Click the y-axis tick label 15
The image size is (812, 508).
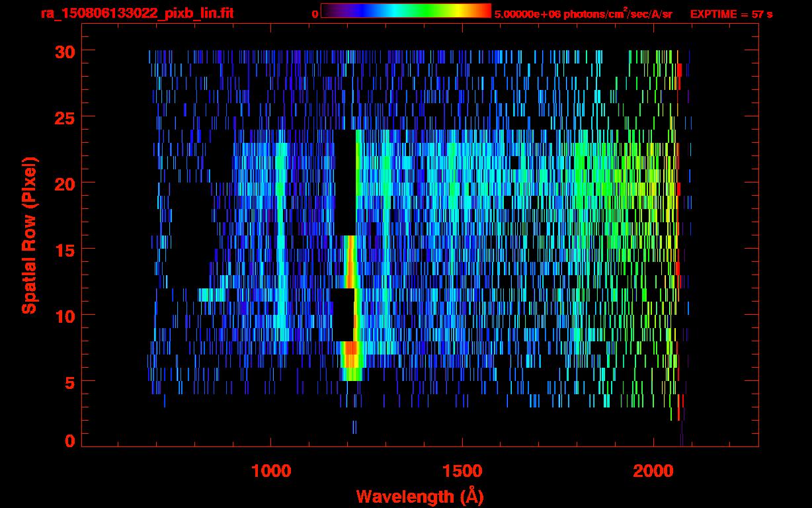click(64, 249)
